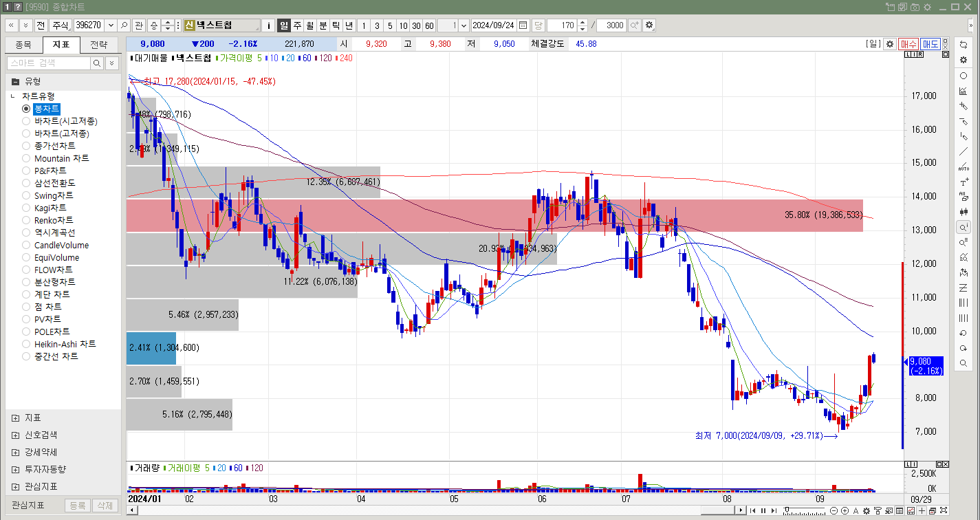Select CandleVolume chart type
This screenshot has height=520, width=980.
55,245
